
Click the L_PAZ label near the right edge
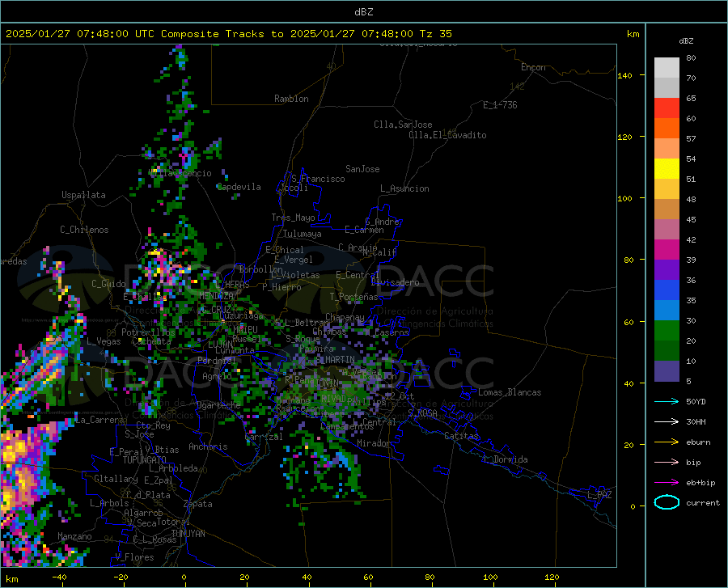[599, 495]
